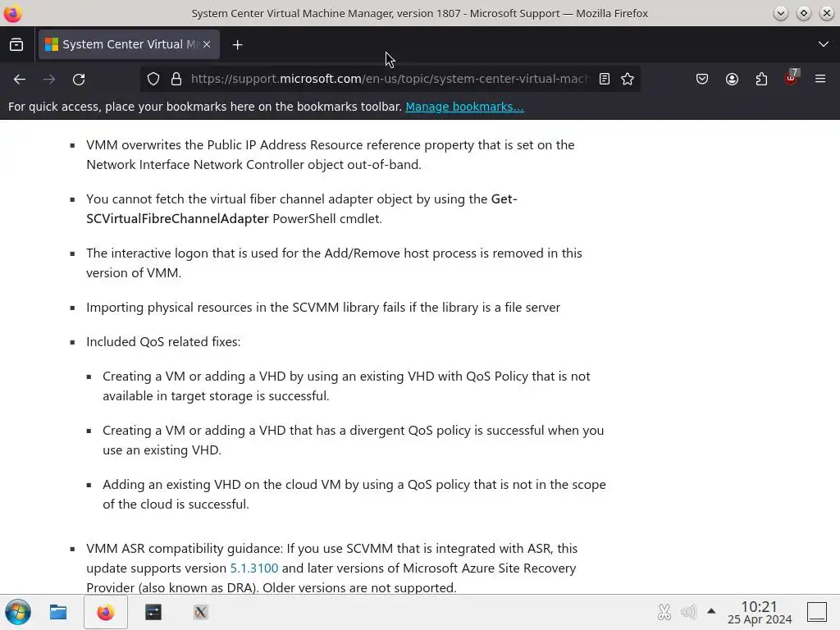
Task: Open a new tab with plus button
Action: tap(237, 45)
